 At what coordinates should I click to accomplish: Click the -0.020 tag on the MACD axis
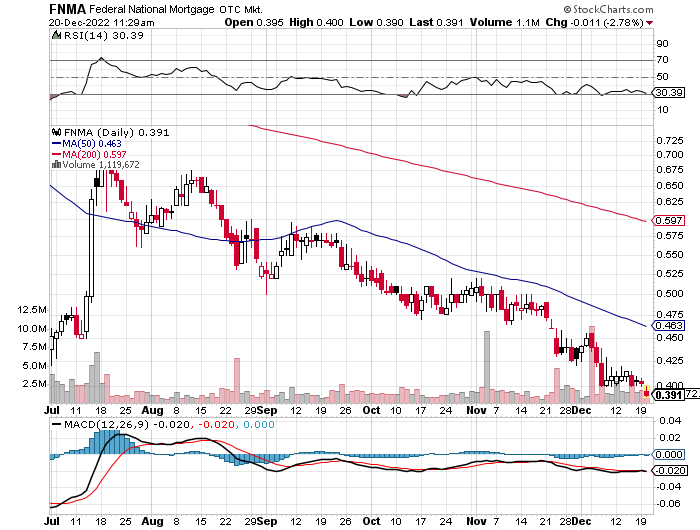click(x=669, y=471)
